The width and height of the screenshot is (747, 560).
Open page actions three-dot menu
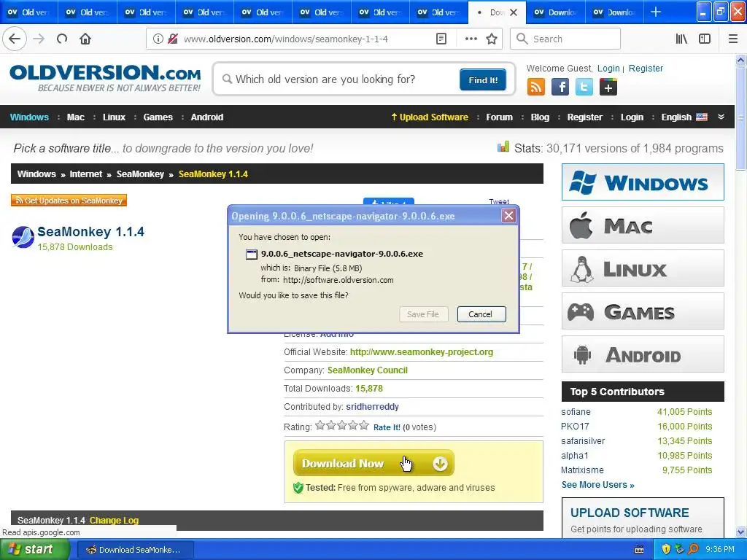[471, 39]
